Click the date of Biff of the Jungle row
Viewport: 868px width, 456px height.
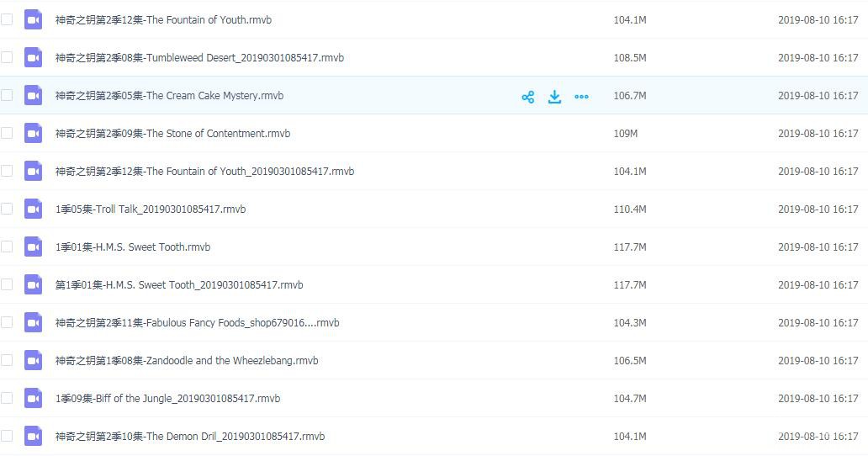(818, 399)
